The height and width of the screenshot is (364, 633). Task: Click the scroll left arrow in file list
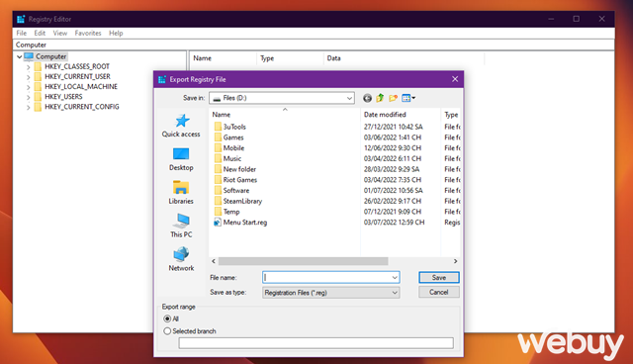[214, 261]
